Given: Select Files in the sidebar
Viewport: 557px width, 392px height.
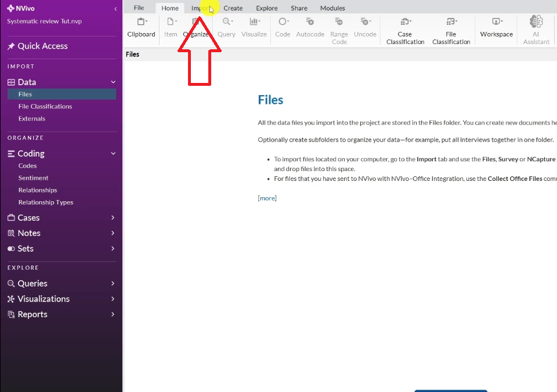Looking at the screenshot, I should (x=62, y=94).
